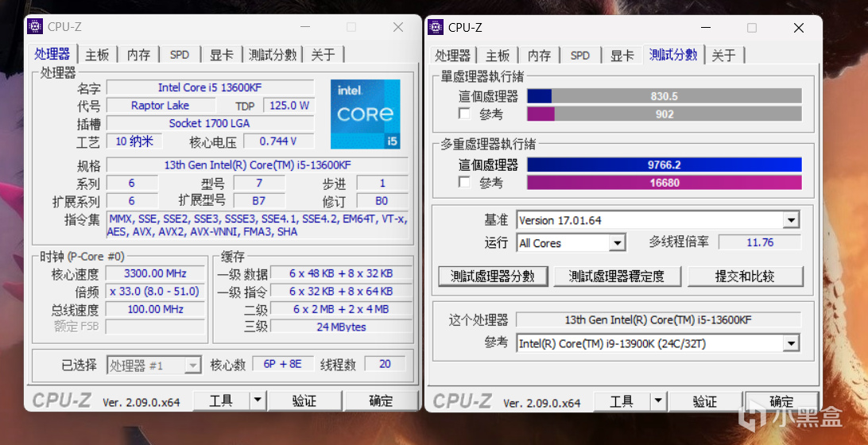
Task: Click the 这个处理器 field in right window
Action: pyautogui.click(x=658, y=320)
